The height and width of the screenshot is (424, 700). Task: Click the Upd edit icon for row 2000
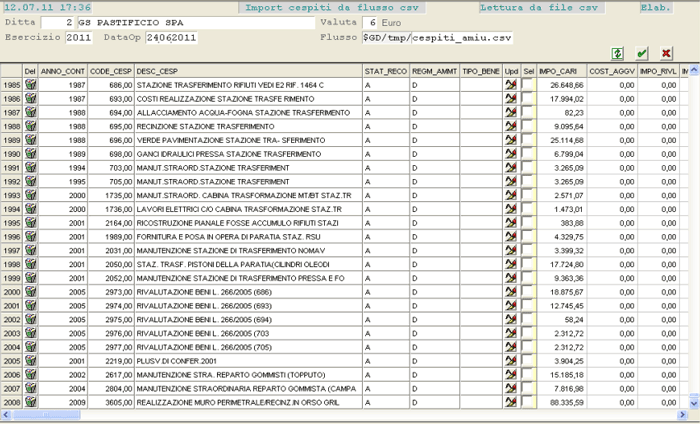click(511, 291)
